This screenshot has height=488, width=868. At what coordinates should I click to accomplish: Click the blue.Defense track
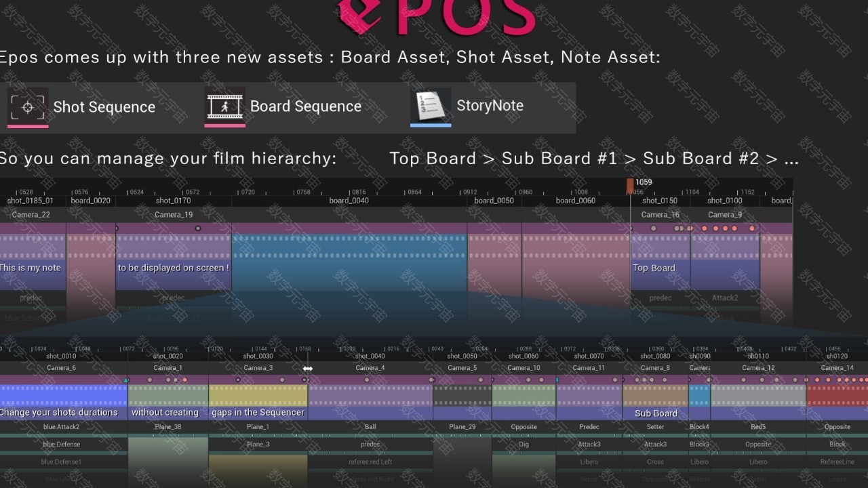coord(61,445)
